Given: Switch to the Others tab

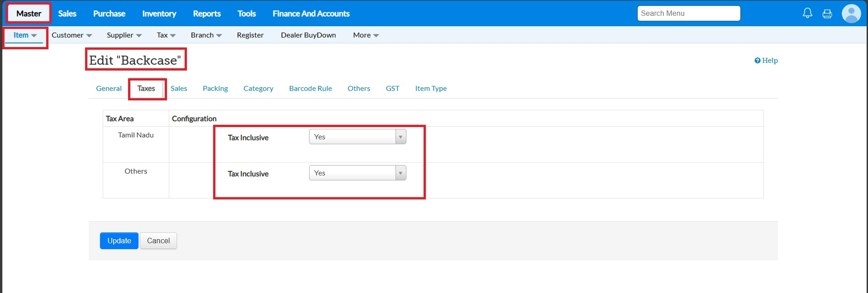Looking at the screenshot, I should tap(359, 89).
